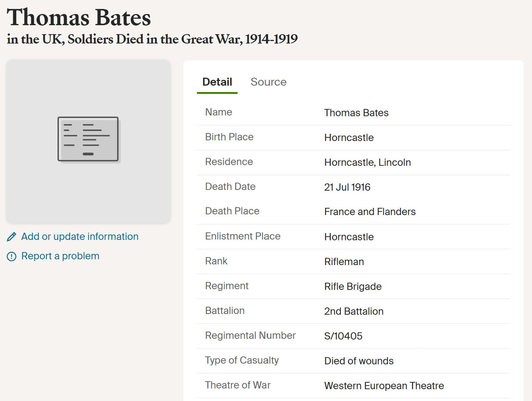The image size is (532, 401).
Task: Click the Enlistment Place value Horncastle
Action: pyautogui.click(x=349, y=237)
